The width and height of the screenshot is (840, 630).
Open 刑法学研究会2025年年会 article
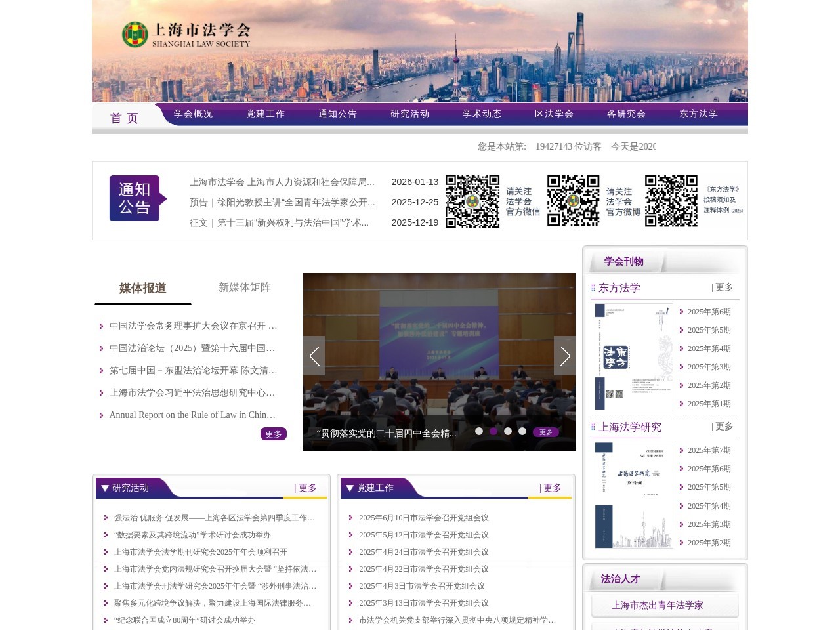tap(215, 586)
